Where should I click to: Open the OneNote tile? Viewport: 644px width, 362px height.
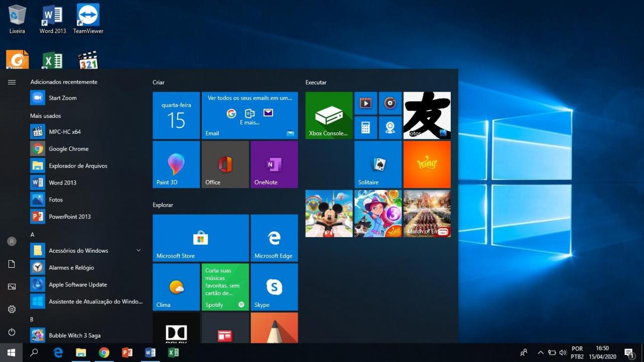tap(274, 164)
